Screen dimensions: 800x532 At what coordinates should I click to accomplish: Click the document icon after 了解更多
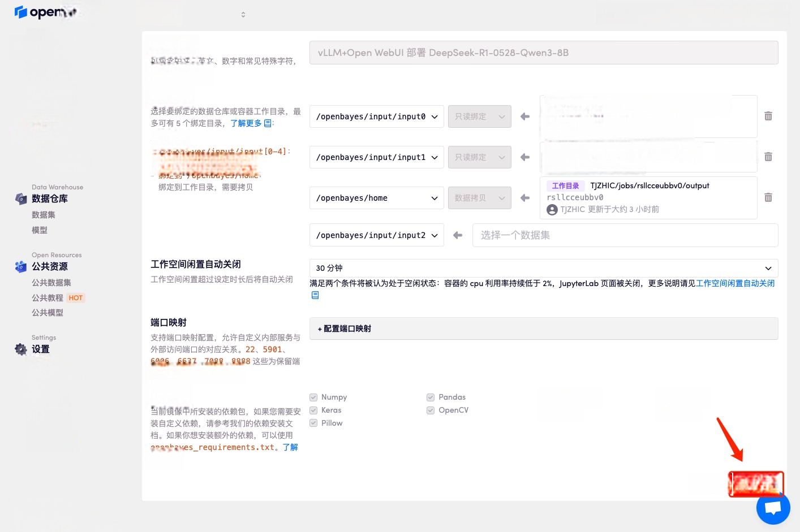tap(268, 123)
